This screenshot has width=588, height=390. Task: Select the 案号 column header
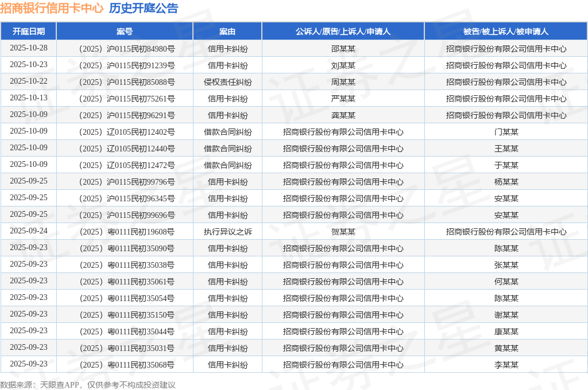tap(125, 32)
